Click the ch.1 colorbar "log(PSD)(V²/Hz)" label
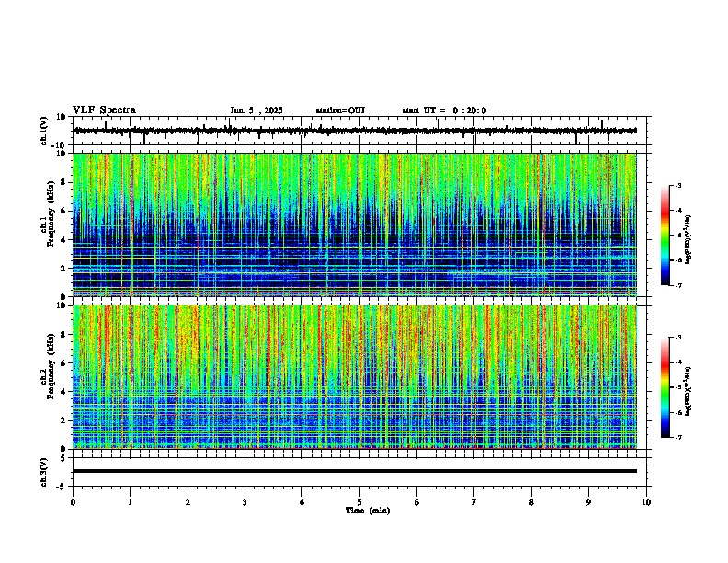The image size is (728, 563). [x=688, y=239]
